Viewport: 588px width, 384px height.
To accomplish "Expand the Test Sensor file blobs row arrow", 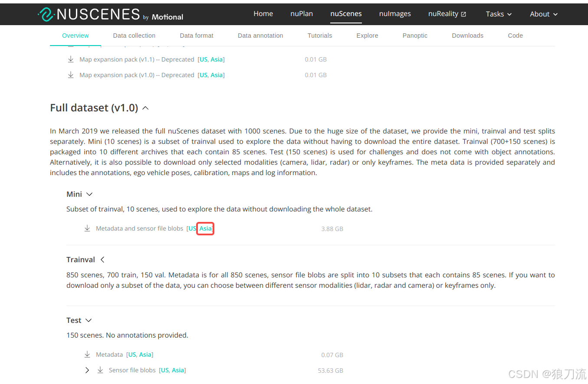I will pos(87,370).
